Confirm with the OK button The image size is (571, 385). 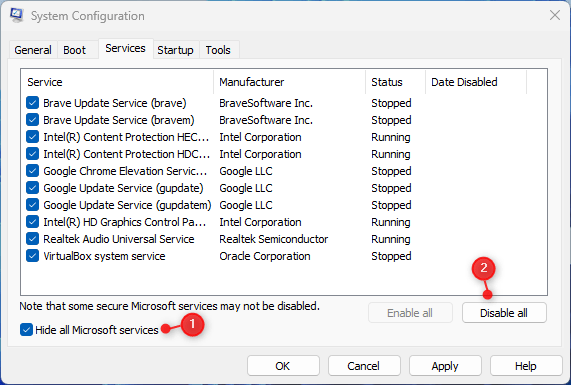coord(283,366)
